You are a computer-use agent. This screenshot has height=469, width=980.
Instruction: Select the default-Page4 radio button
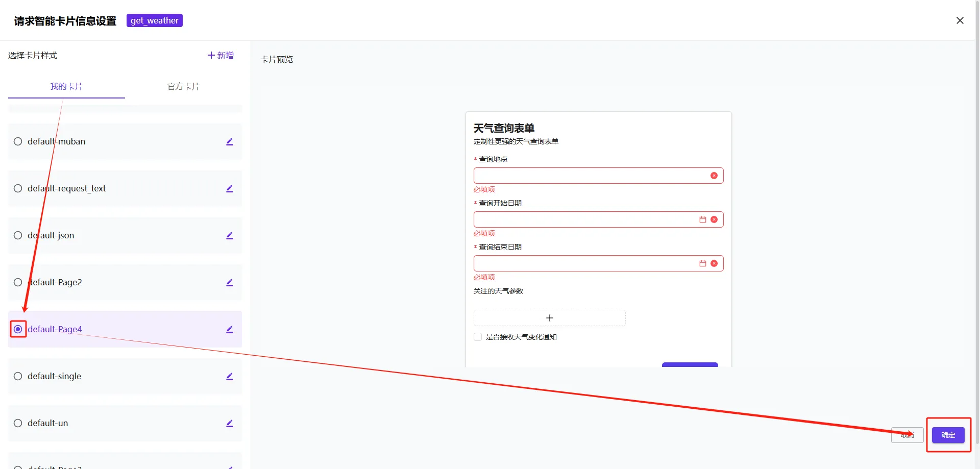tap(18, 329)
